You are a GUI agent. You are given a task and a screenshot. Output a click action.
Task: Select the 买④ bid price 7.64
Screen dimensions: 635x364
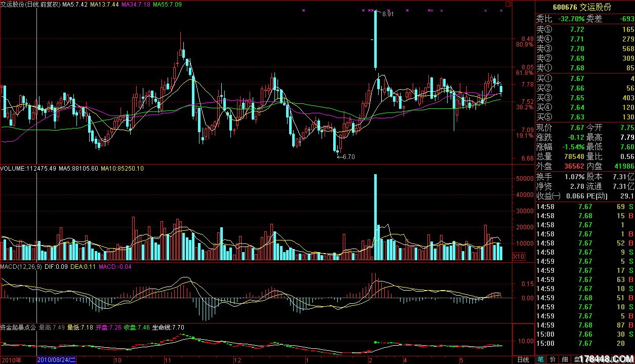(577, 107)
